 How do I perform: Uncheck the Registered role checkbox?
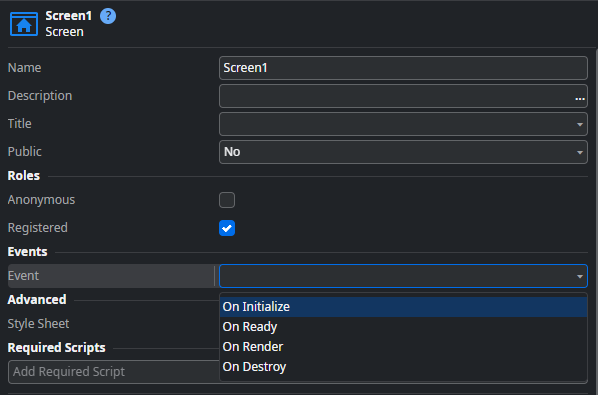click(227, 228)
